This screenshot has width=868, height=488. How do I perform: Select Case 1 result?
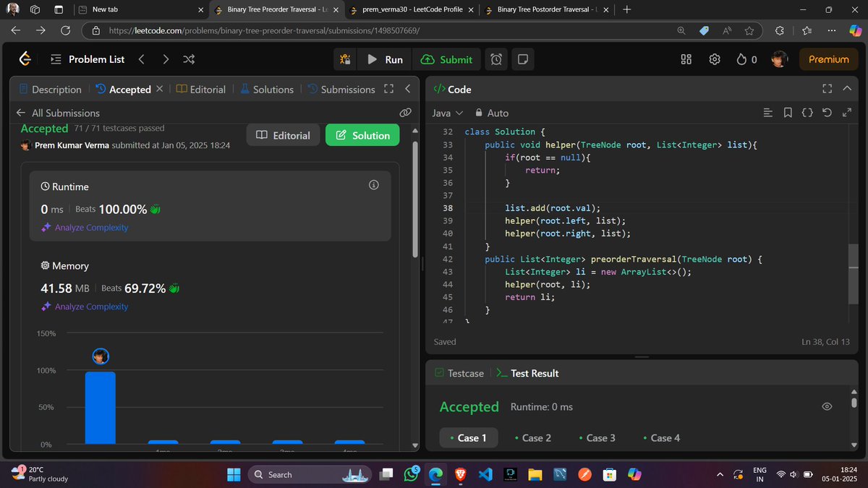(467, 437)
